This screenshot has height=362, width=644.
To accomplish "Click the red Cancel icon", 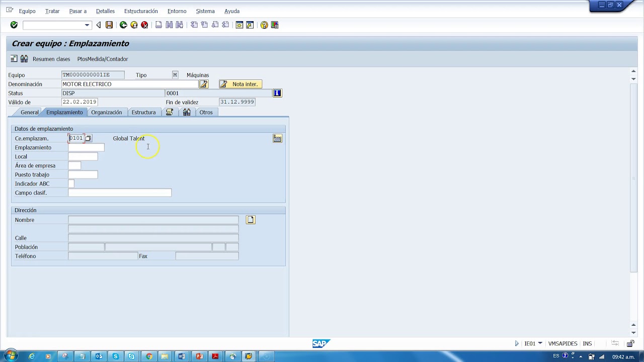I will pyautogui.click(x=144, y=25).
